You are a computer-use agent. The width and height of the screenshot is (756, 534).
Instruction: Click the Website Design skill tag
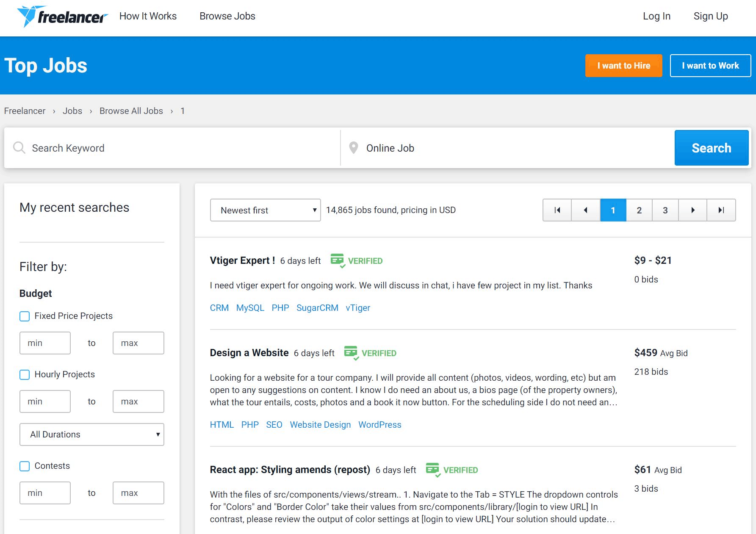tap(320, 425)
